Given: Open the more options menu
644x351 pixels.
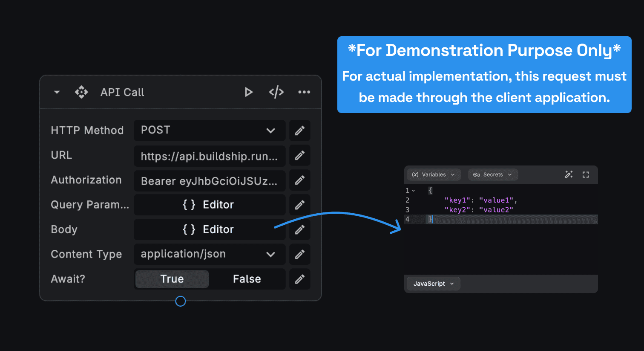Looking at the screenshot, I should (304, 92).
